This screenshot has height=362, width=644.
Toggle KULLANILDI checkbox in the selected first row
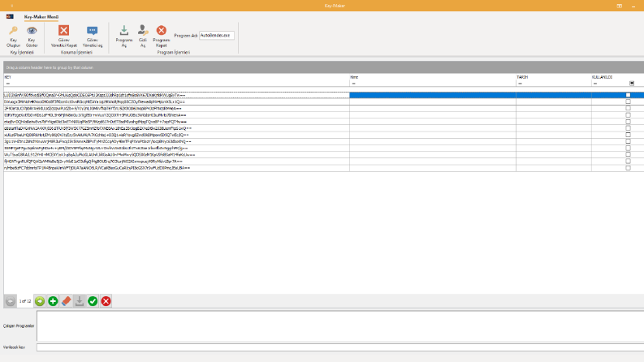click(x=628, y=95)
